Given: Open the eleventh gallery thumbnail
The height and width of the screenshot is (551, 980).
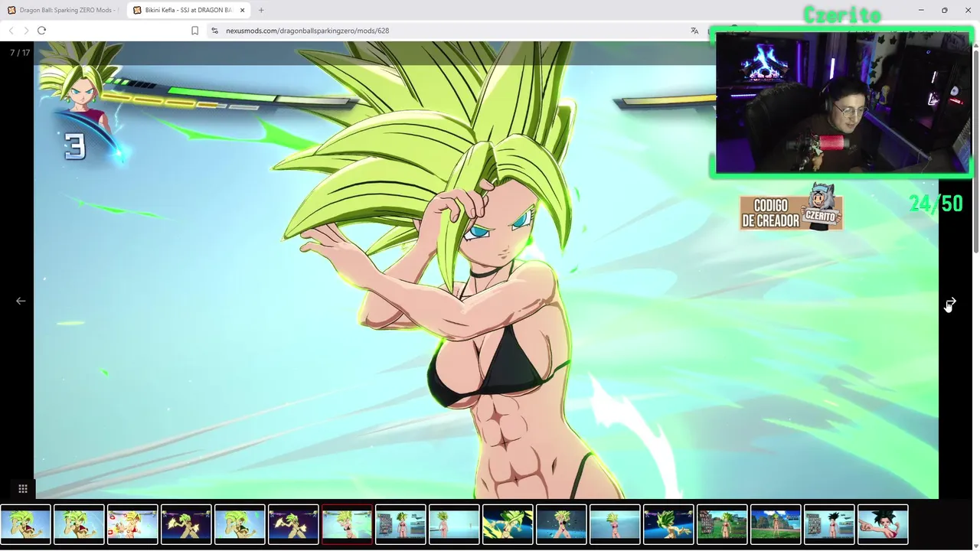Looking at the screenshot, I should (x=561, y=524).
